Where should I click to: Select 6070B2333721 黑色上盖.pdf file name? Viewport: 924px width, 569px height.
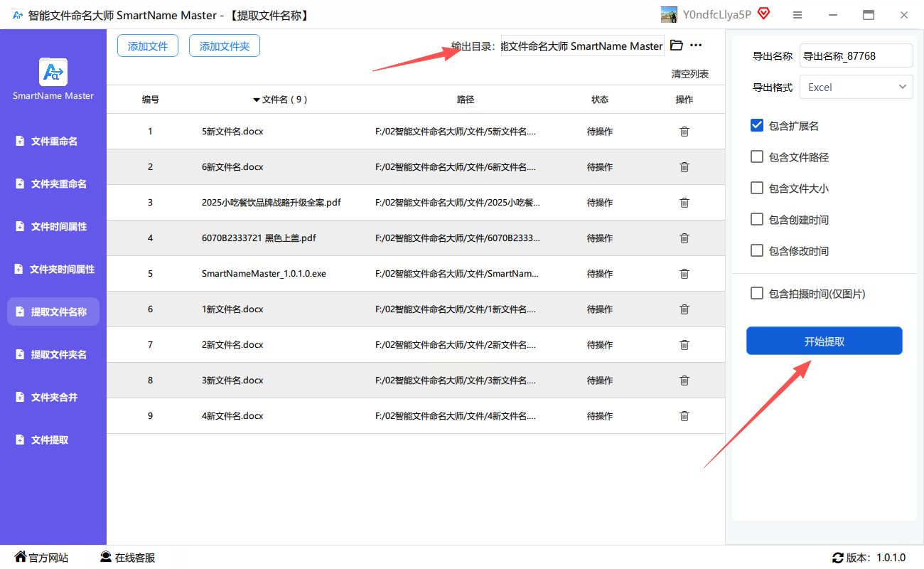coord(259,238)
